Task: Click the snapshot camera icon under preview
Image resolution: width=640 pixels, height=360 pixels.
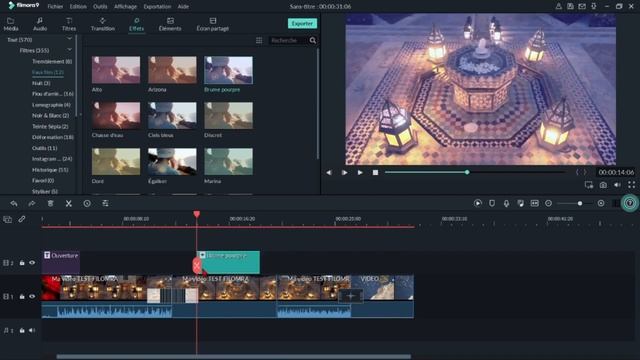Action: (603, 185)
